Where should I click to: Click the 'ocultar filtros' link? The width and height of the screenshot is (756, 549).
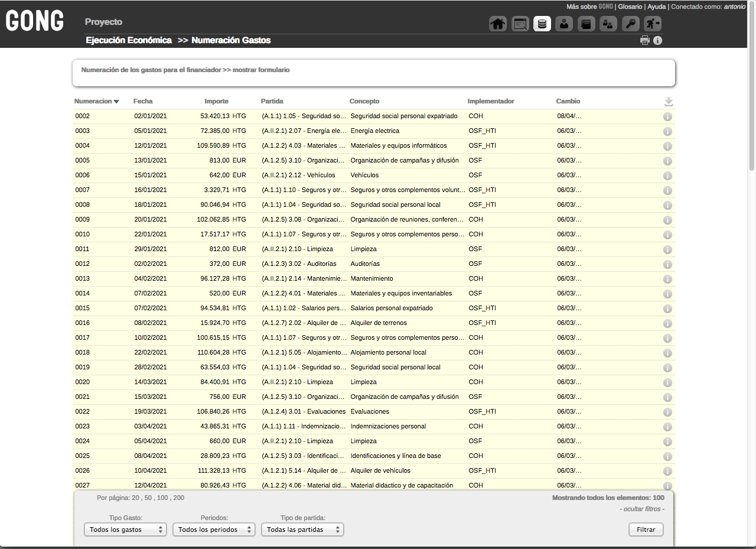click(642, 509)
